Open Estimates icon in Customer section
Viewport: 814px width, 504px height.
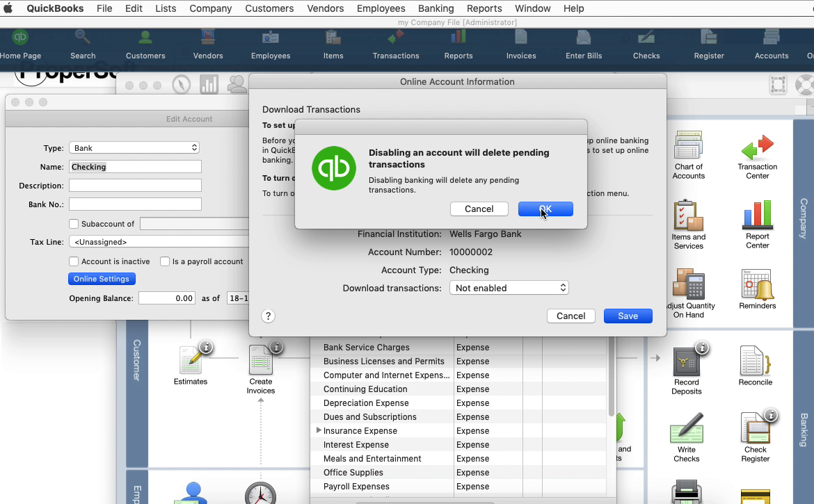[191, 366]
